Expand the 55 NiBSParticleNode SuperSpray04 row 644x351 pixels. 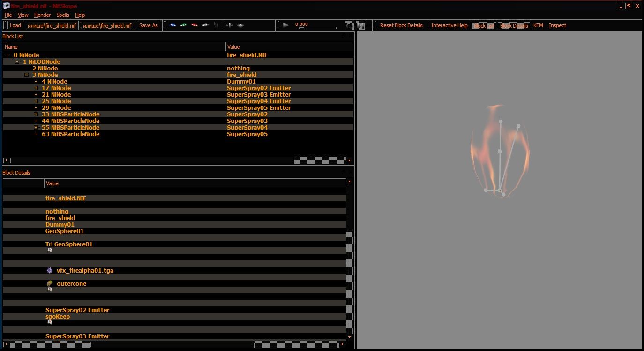(x=36, y=127)
